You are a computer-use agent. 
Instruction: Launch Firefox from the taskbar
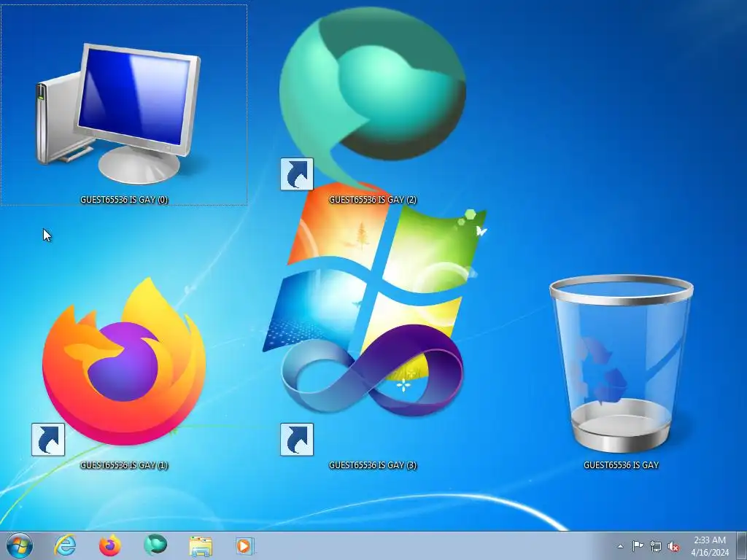(110, 545)
